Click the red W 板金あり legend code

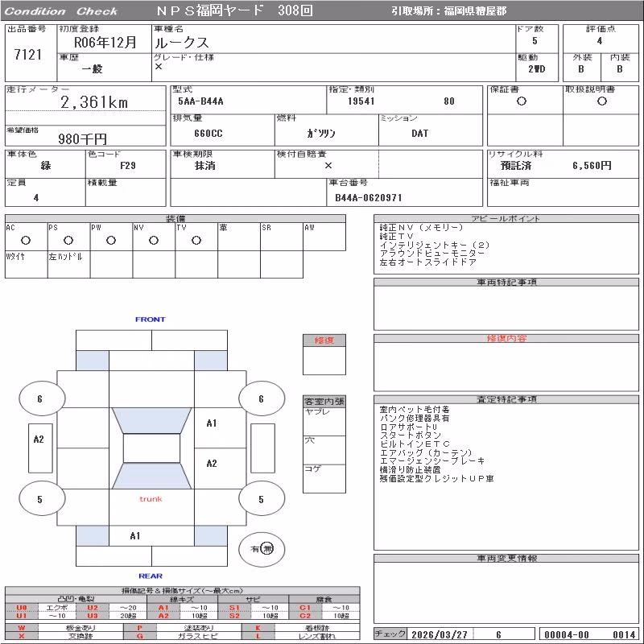(22, 628)
